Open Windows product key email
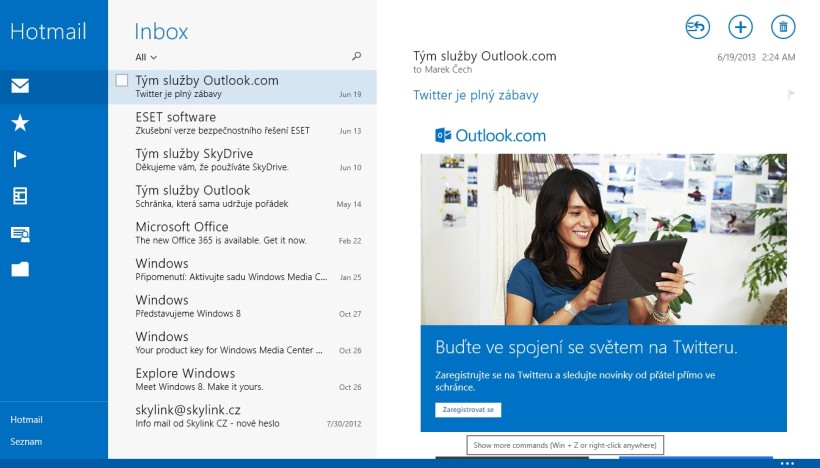 (x=242, y=343)
